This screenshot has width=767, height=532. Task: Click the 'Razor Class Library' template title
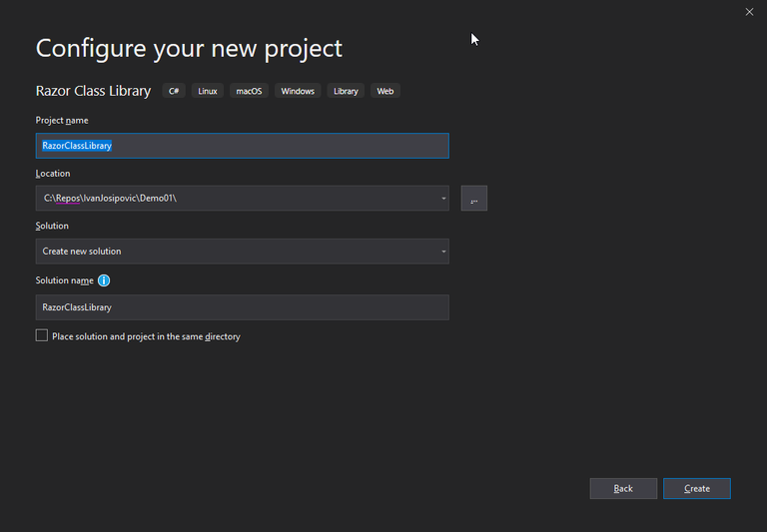click(x=93, y=91)
